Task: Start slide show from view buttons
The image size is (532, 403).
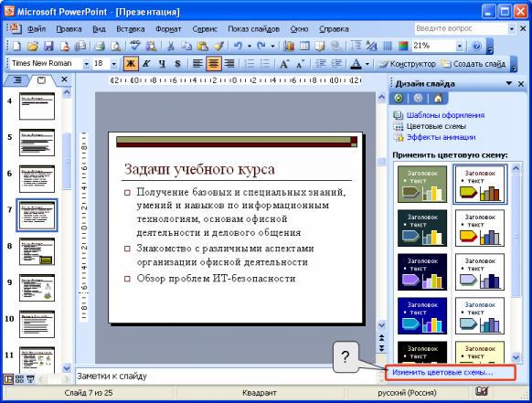Action: tap(30, 379)
